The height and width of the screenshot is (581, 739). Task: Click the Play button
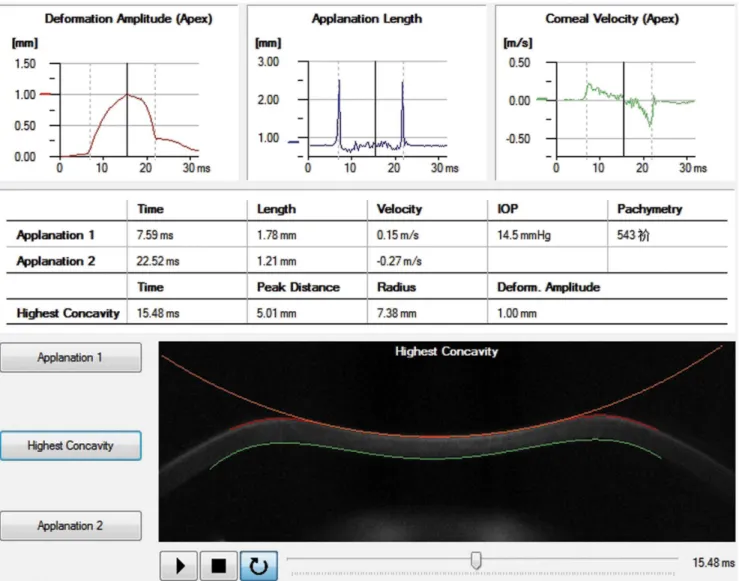pyautogui.click(x=179, y=565)
